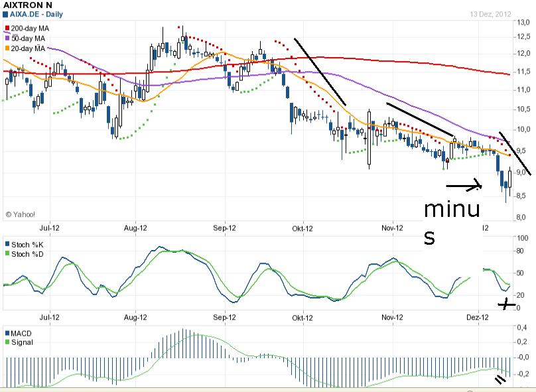
Task: Click the orange 20-day MA legend swatch
Action: click(7, 48)
